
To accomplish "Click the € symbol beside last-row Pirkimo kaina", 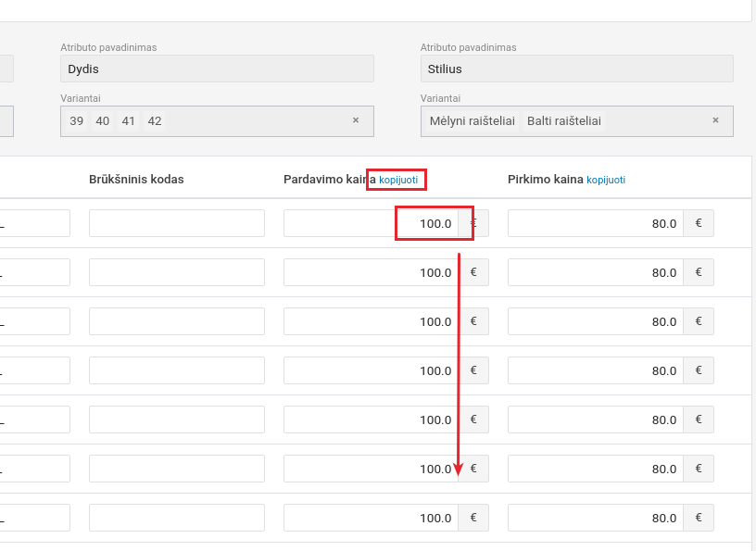I will pos(699,518).
